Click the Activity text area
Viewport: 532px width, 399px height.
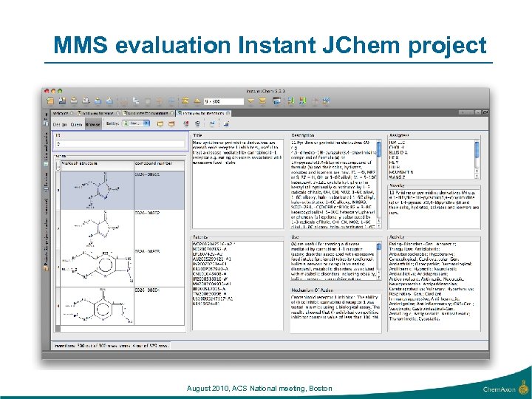434,285
